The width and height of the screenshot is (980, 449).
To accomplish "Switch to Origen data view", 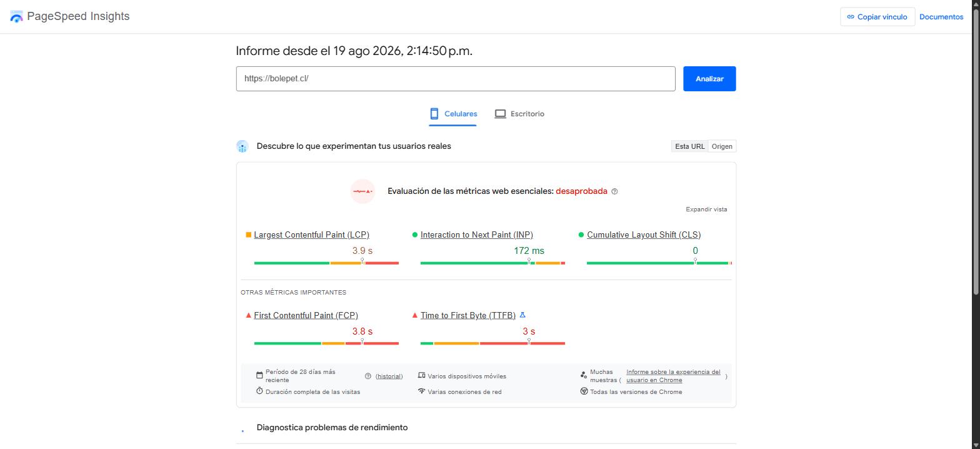I will pos(722,146).
